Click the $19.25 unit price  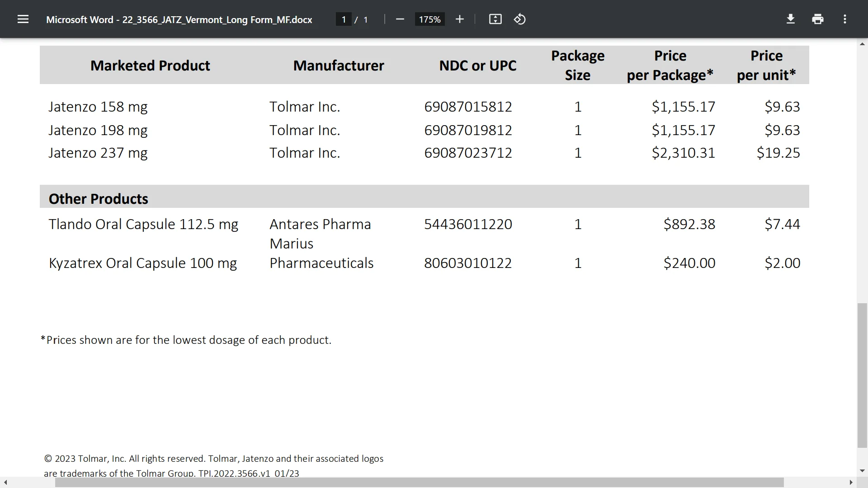point(778,153)
